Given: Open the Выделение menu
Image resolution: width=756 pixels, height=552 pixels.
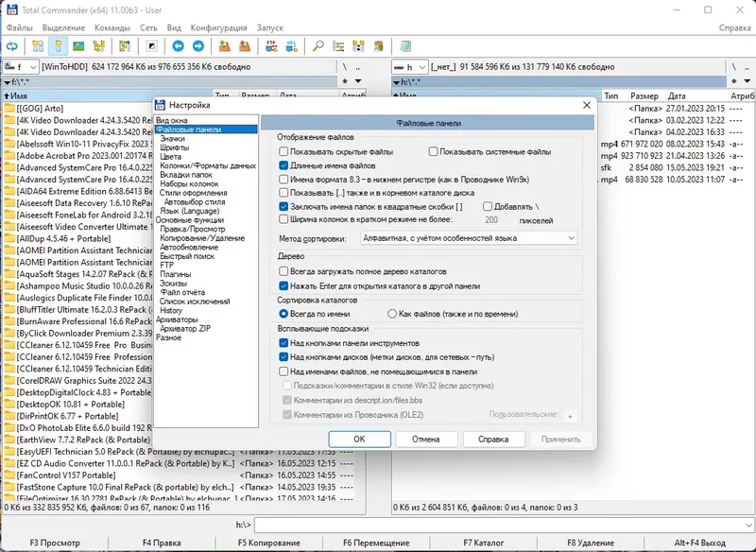Looking at the screenshot, I should (x=63, y=27).
